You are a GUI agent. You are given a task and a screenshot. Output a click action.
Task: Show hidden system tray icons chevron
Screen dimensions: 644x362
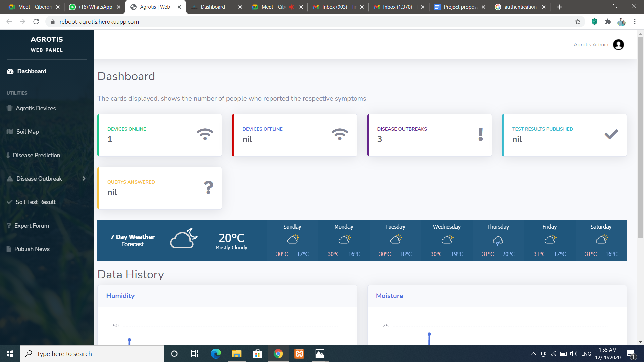pyautogui.click(x=533, y=354)
